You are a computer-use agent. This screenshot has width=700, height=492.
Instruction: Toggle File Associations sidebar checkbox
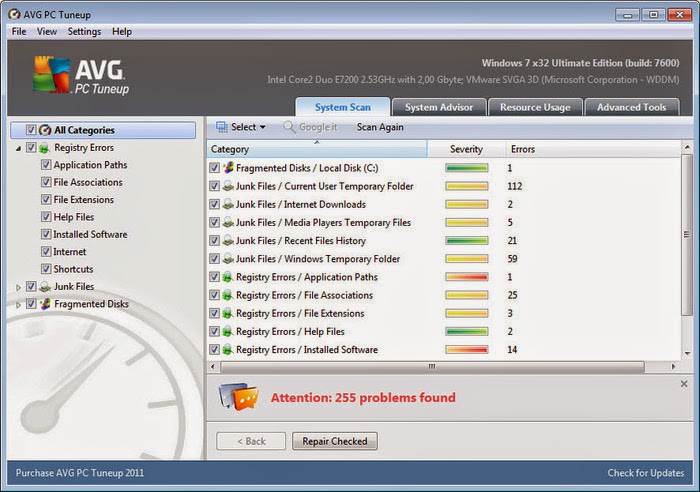(x=46, y=182)
